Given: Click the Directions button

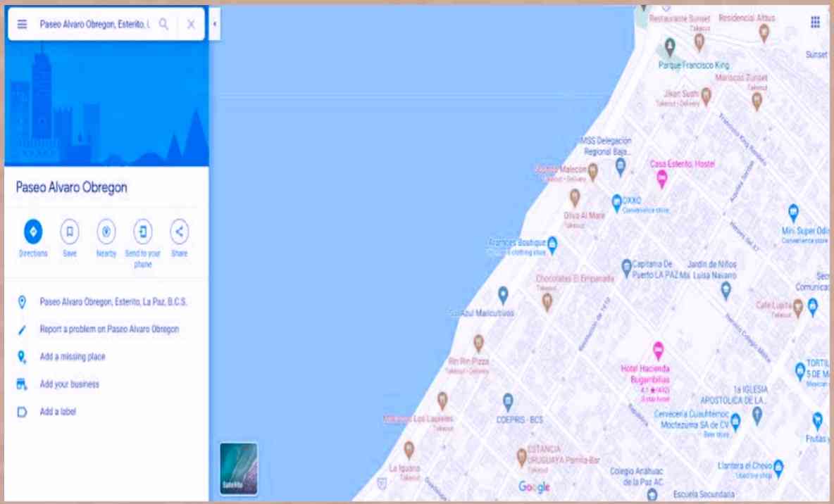Looking at the screenshot, I should tap(33, 232).
